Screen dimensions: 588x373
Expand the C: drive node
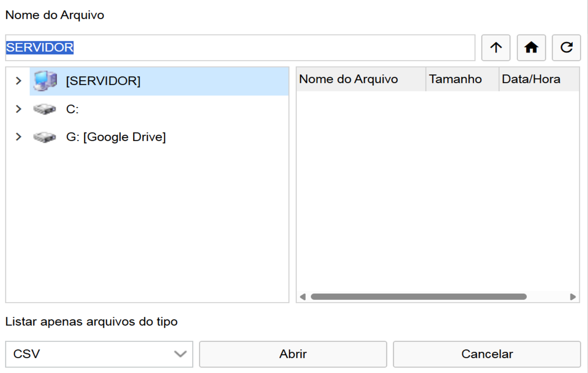[x=19, y=109]
